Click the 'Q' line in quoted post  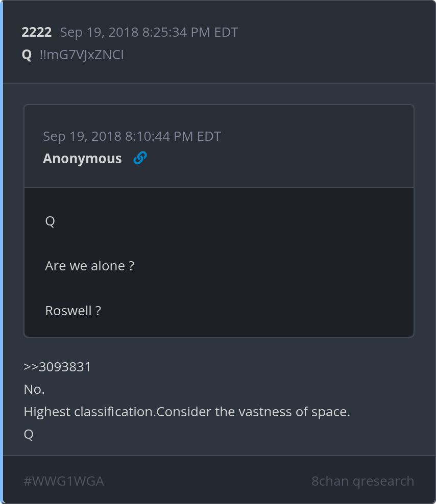(x=50, y=221)
